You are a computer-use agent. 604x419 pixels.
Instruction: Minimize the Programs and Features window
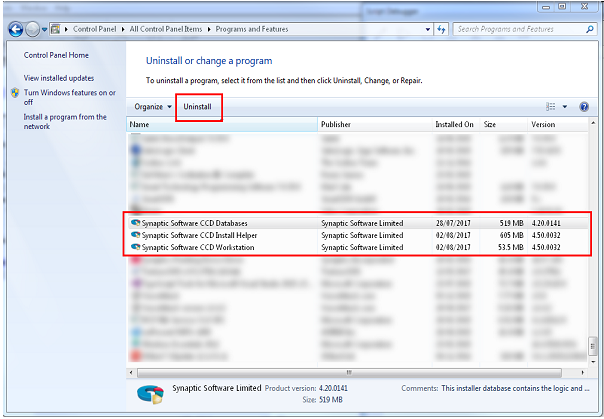point(546,7)
